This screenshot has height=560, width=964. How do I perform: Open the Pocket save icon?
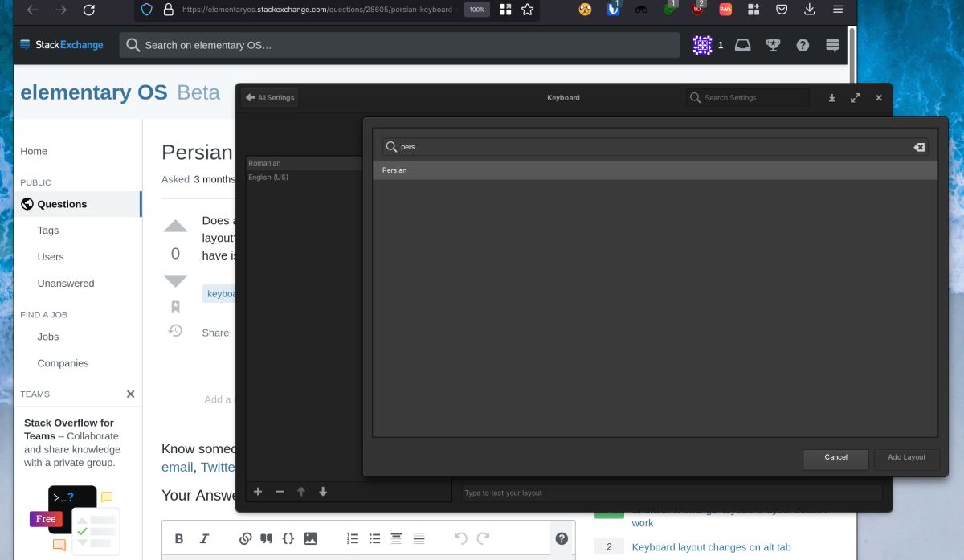coord(782,10)
